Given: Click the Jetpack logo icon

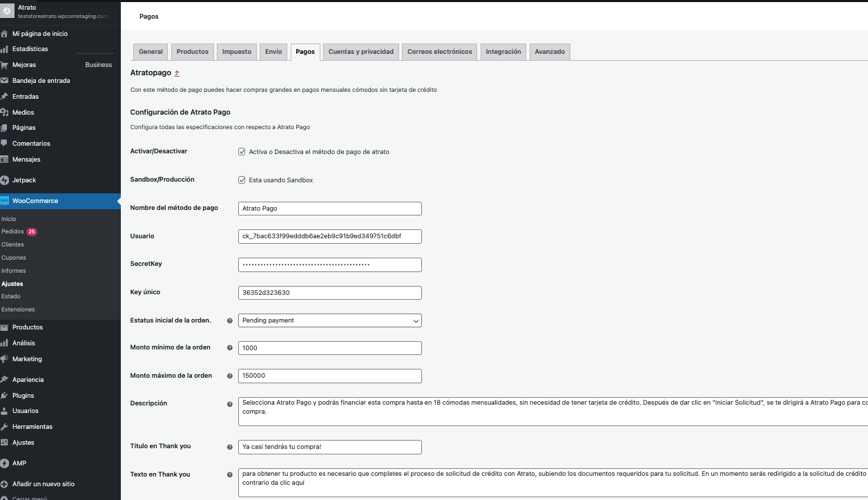Looking at the screenshot, I should (x=5, y=180).
